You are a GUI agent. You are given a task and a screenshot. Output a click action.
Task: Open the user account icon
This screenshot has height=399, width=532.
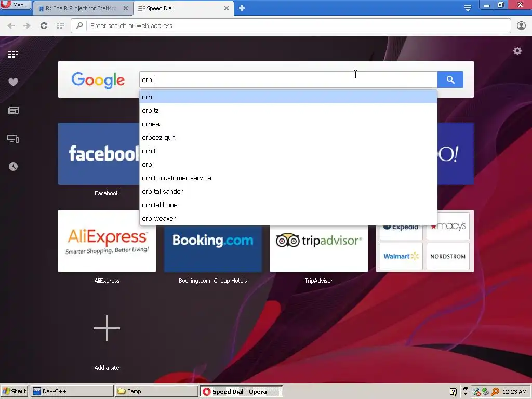521,26
